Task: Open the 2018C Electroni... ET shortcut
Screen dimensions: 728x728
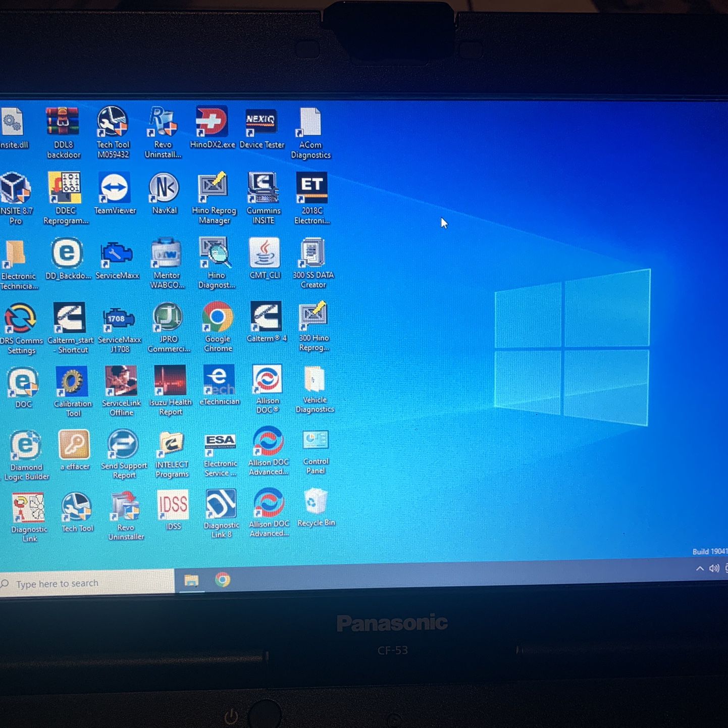Action: pos(312,188)
